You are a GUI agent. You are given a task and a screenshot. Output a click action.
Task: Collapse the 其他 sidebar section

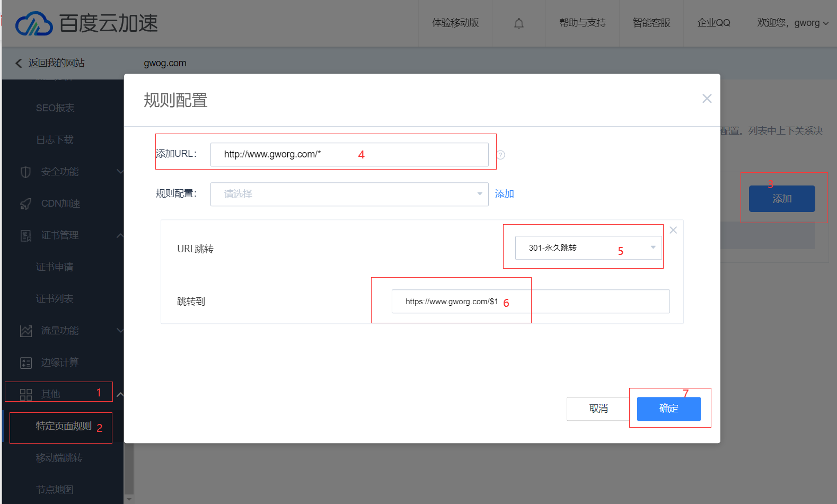120,394
